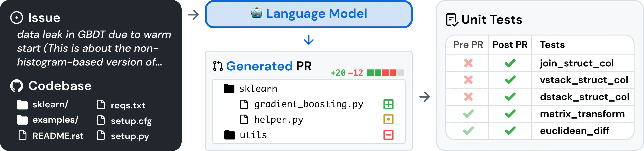The height and width of the screenshot is (151, 644).
Task: Select the Pre PR column header
Action: [x=468, y=45]
